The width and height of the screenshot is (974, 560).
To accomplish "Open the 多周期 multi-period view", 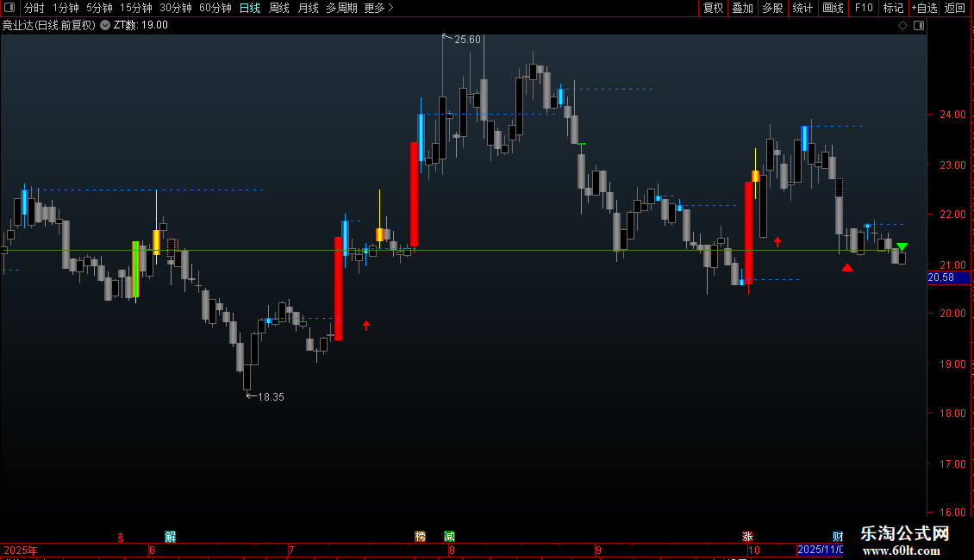I will (341, 8).
